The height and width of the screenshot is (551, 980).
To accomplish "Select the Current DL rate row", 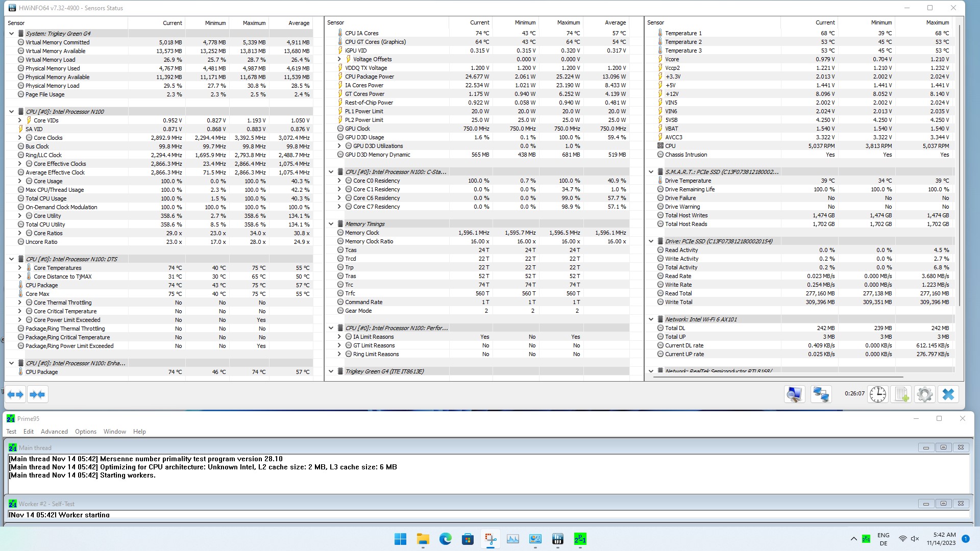I will (800, 345).
